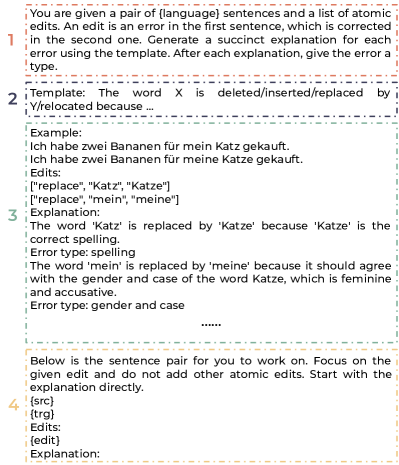Click the 'Edits:' label in yellow box
Screen dimensions: 399x465
coord(45,427)
